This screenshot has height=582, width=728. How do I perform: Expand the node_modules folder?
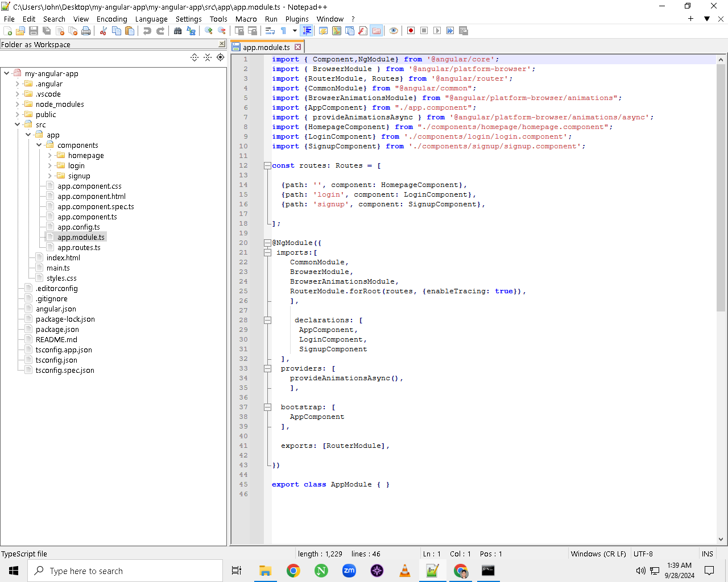click(x=17, y=104)
